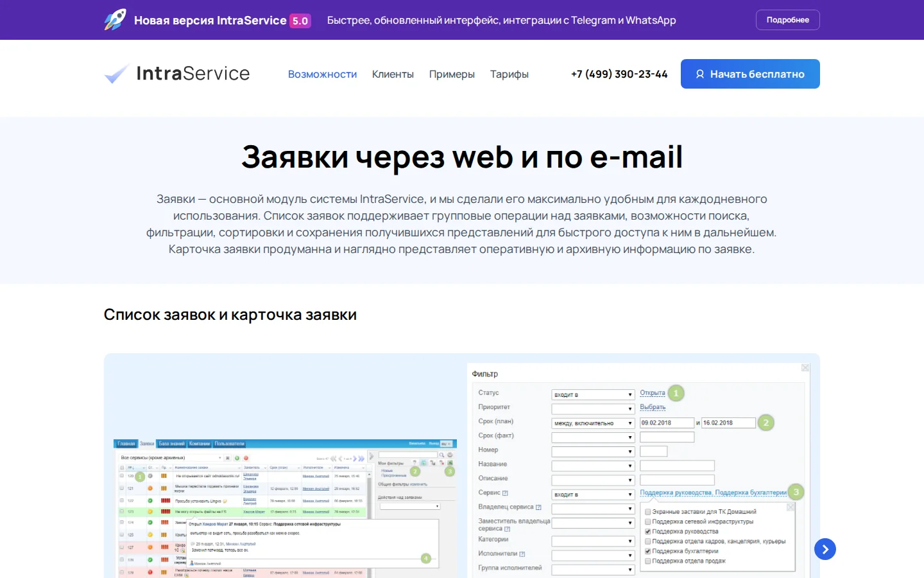This screenshot has width=924, height=578.
Task: Click the magnifier search icon in requests sidebar
Action: (441, 455)
